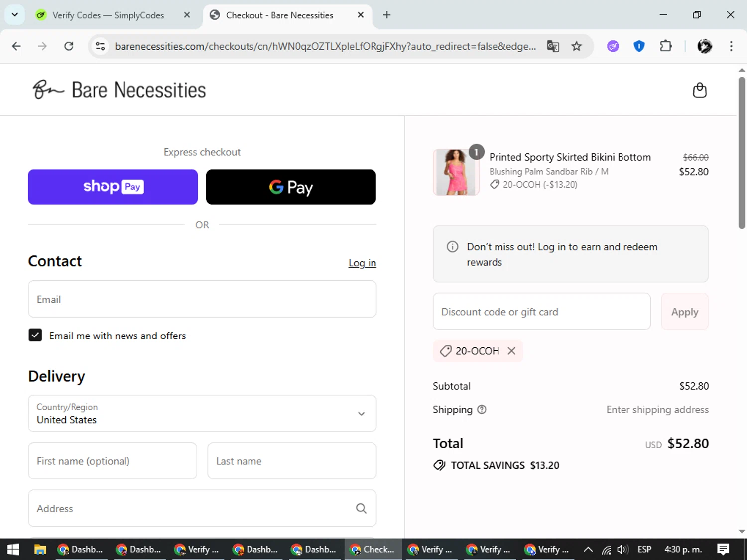Open the shopping bag cart icon

coord(700,90)
